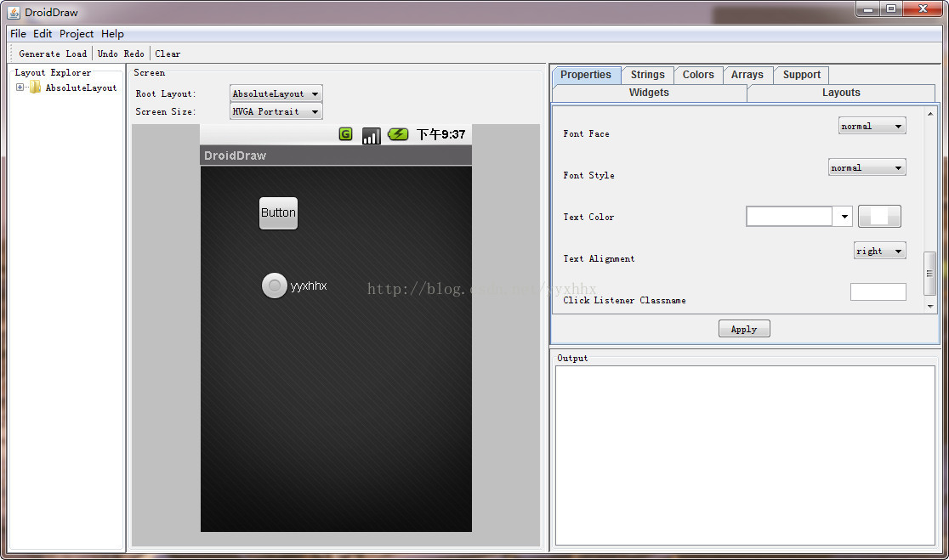Open the Help menu
This screenshot has width=949, height=560.
(x=112, y=34)
